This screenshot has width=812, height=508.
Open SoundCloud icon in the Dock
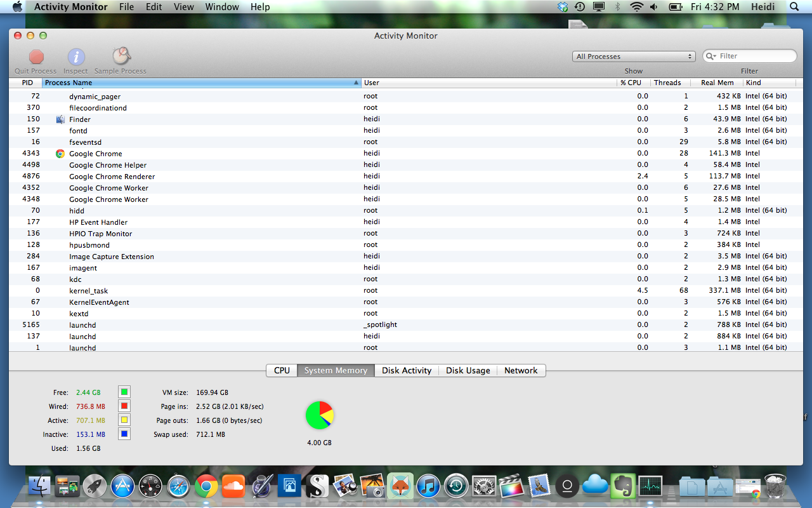click(x=234, y=486)
